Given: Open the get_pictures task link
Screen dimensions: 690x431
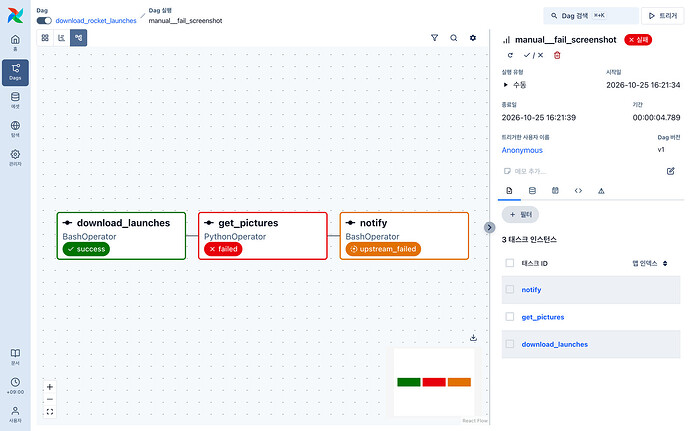Looking at the screenshot, I should (543, 317).
